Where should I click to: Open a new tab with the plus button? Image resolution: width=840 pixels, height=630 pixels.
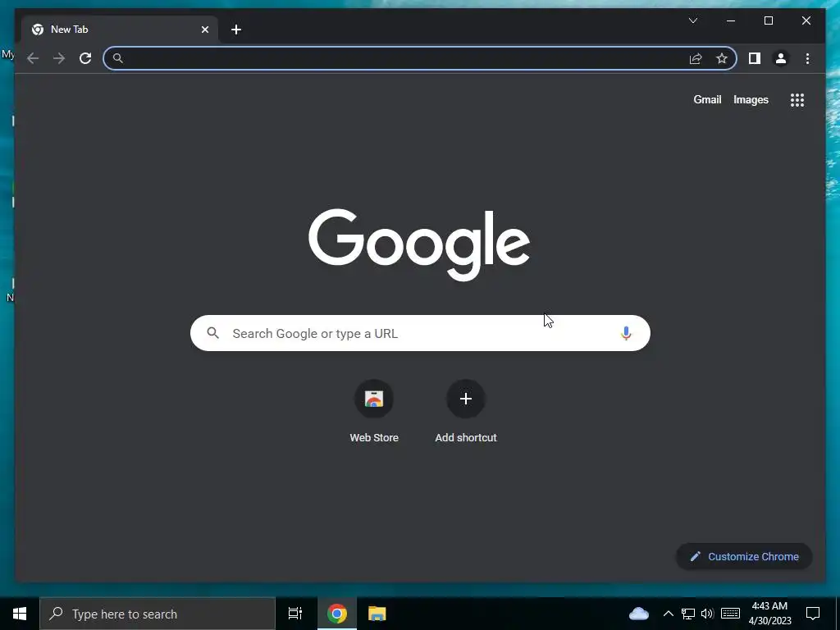236,30
